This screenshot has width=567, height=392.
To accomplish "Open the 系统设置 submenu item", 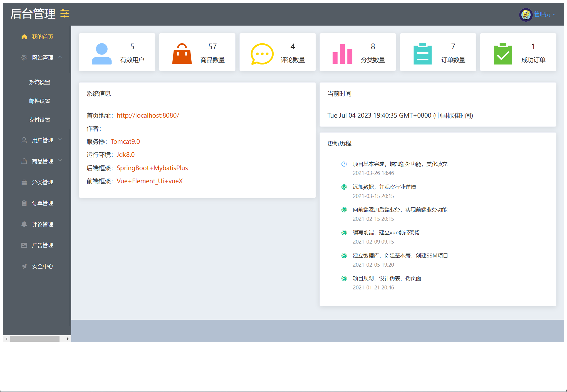I will click(39, 82).
